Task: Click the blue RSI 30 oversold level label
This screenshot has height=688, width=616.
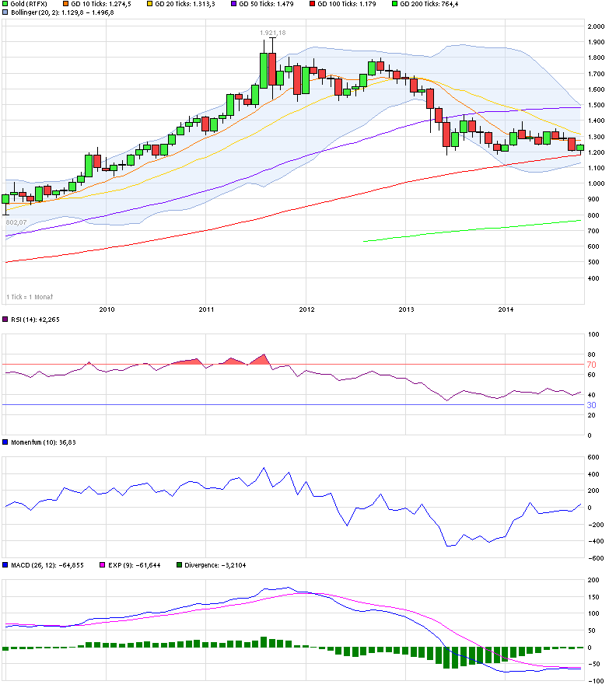Action: point(591,405)
